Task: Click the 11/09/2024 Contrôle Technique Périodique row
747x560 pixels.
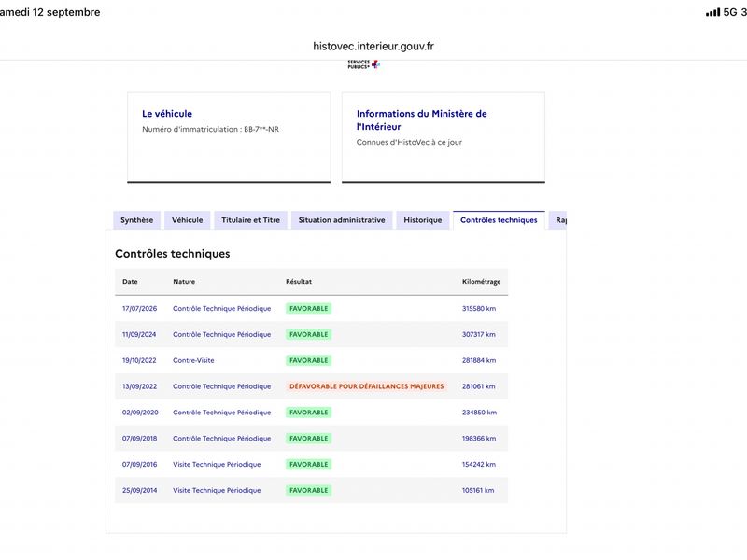Action: pos(311,334)
